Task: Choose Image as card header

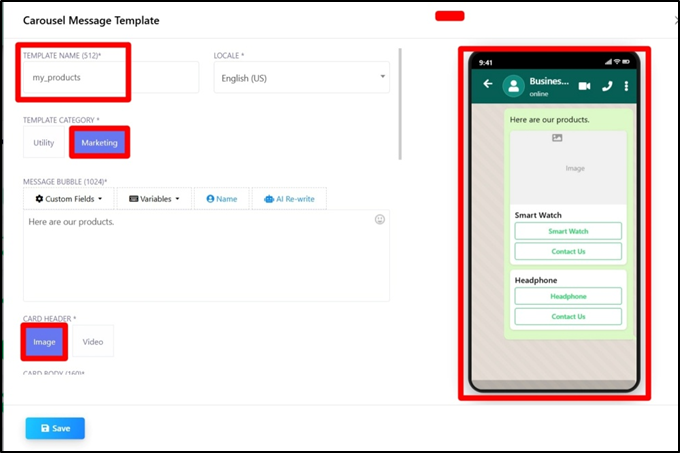Action: pos(44,342)
